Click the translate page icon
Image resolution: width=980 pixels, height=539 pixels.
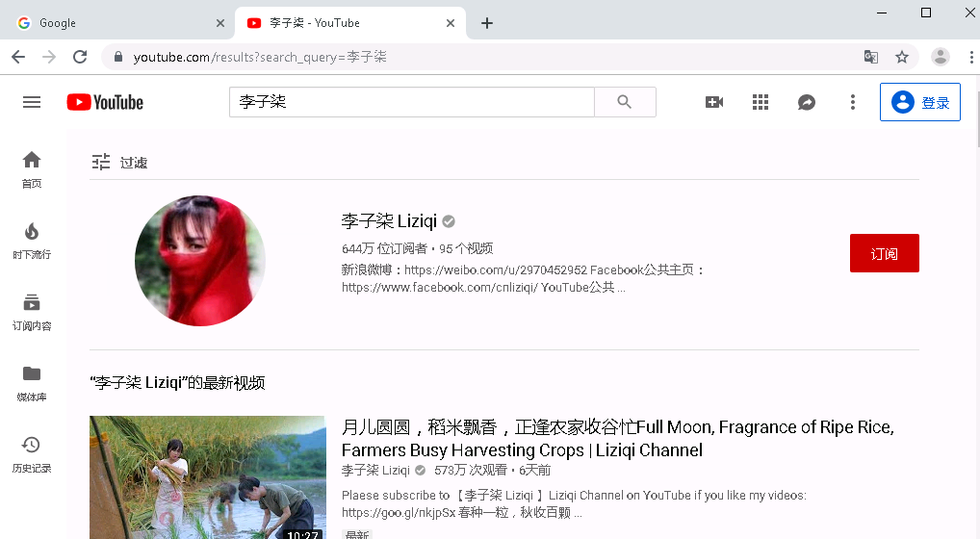click(870, 57)
